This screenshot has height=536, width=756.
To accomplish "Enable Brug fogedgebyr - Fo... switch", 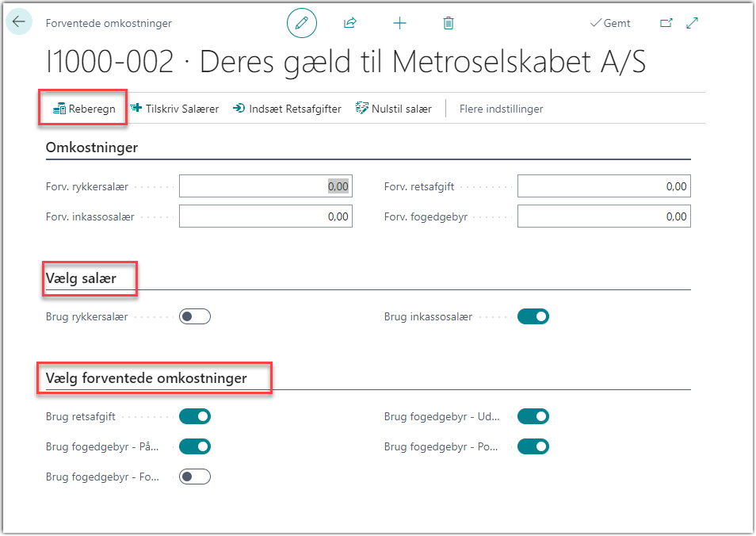I will pos(195,477).
